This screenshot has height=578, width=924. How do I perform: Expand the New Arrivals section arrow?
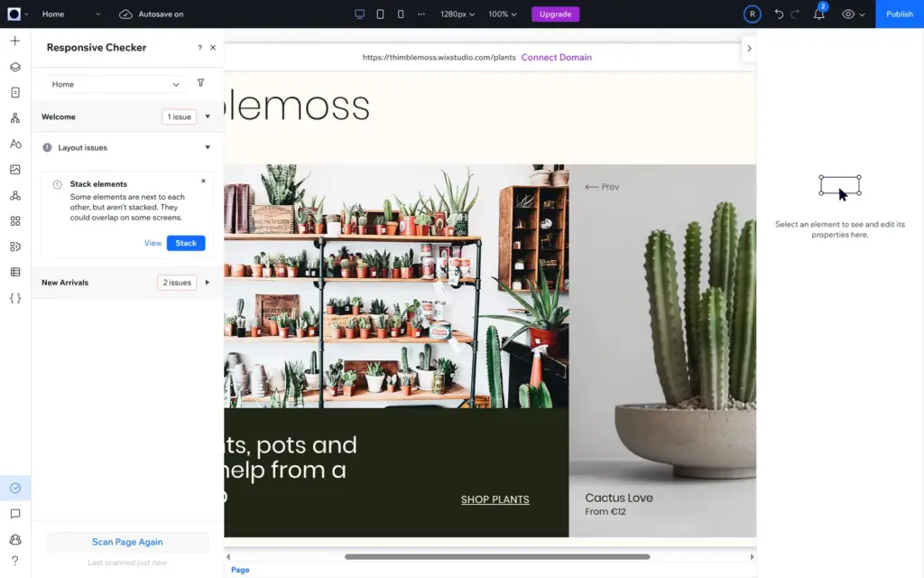click(208, 283)
